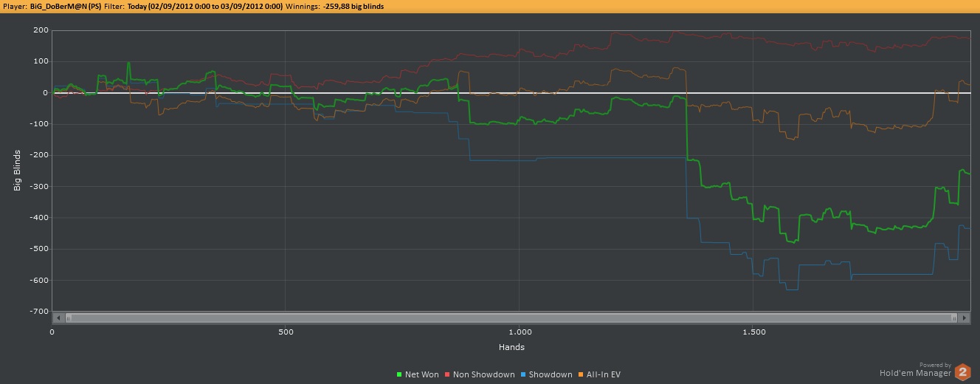Click the middle of the horizontal scrollbar thumb
This screenshot has width=980, height=384.
click(x=511, y=318)
